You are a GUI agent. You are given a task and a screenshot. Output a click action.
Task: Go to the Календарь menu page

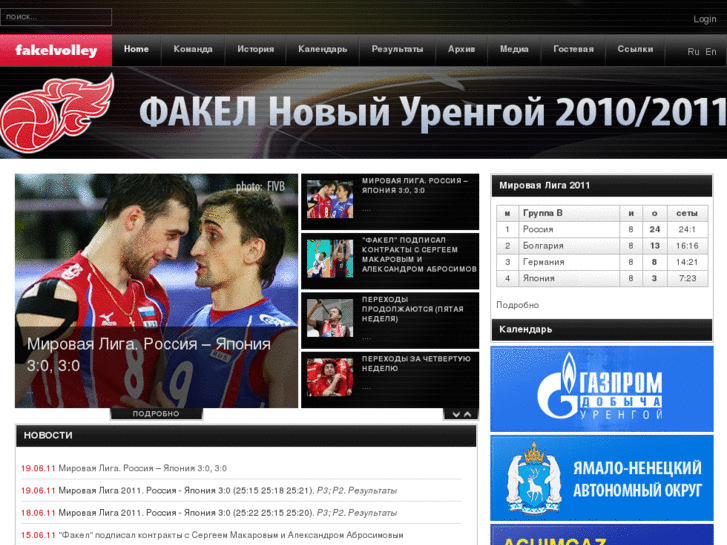(x=323, y=49)
